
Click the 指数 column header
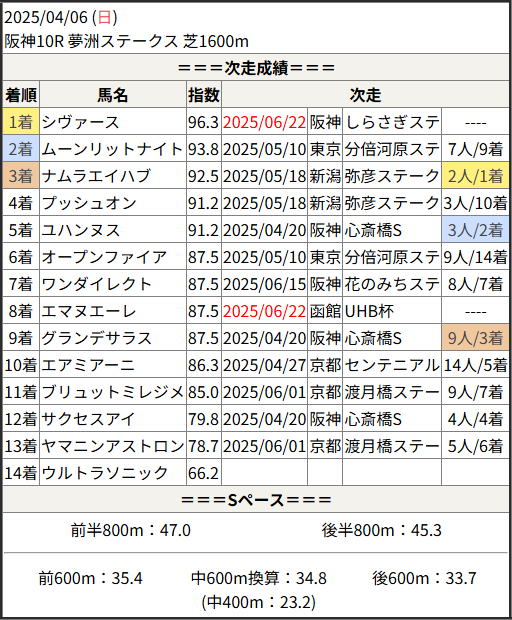(204, 95)
